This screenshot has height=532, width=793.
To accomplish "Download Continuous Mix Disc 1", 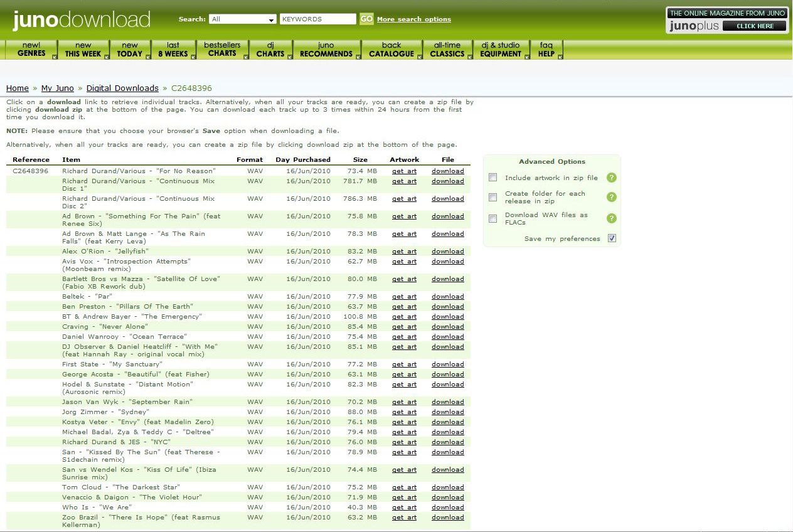I will pos(448,181).
